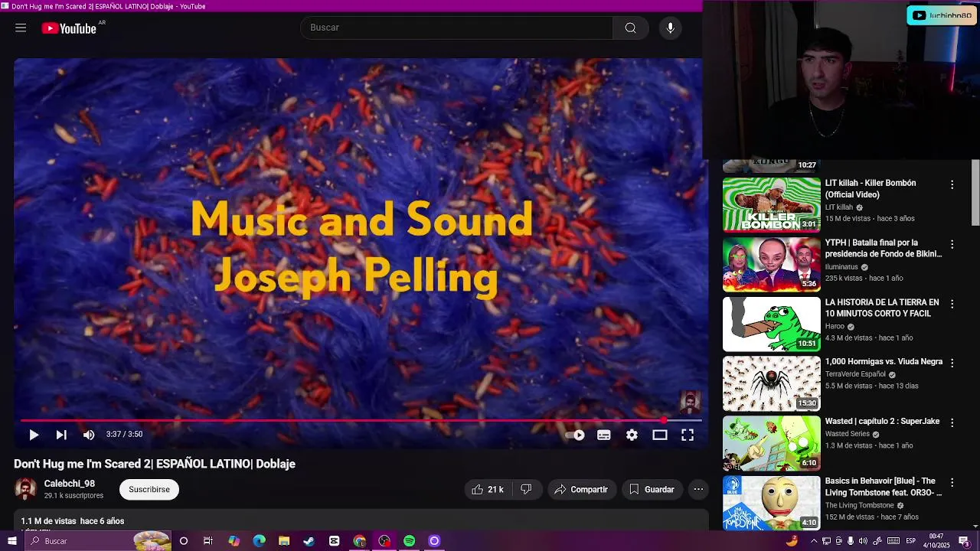980x551 pixels.
Task: Open the touch keyboard tray icon
Action: point(893,541)
